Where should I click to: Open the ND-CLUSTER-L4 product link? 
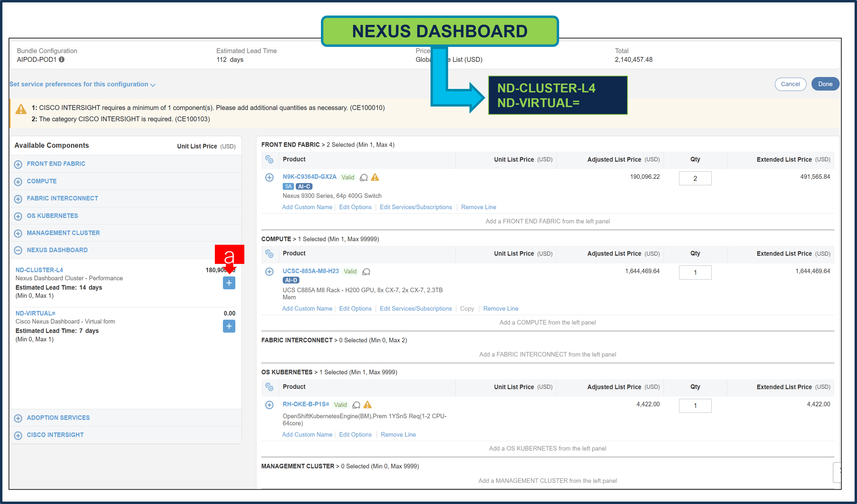[39, 270]
